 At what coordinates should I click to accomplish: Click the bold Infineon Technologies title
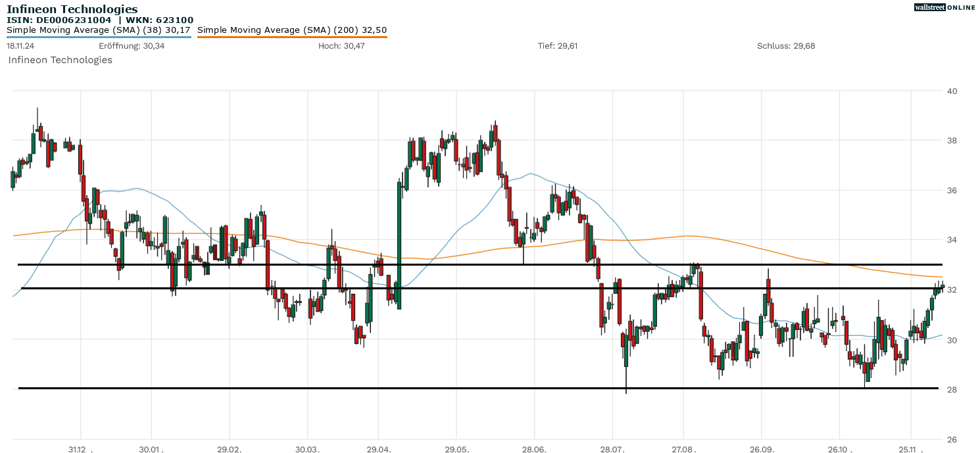click(x=72, y=9)
